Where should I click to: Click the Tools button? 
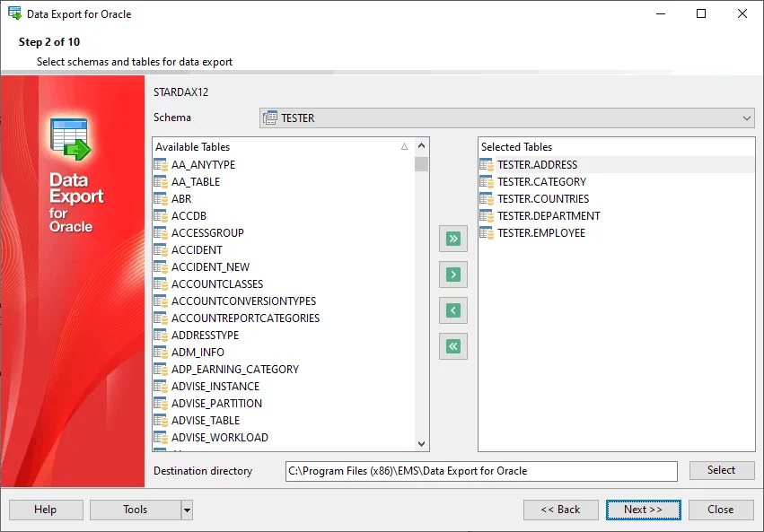[x=136, y=510]
